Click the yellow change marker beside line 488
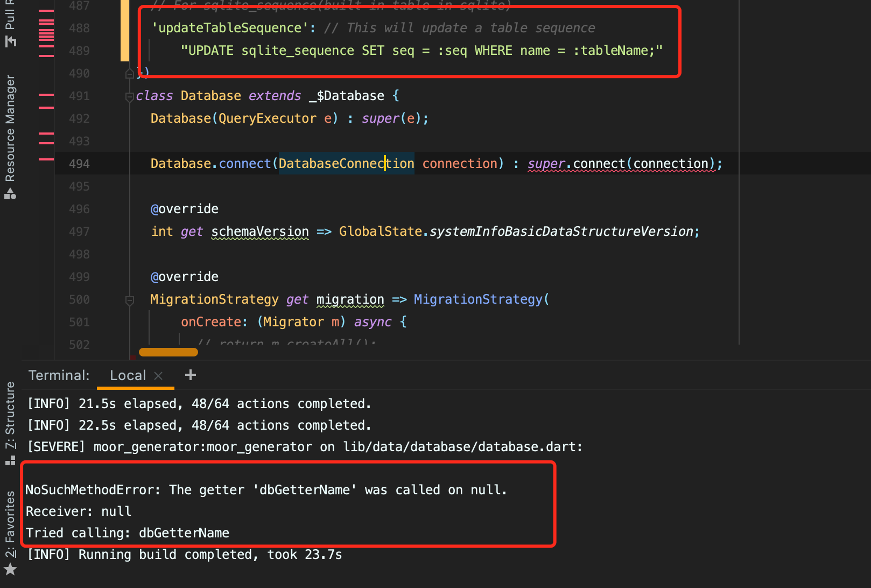Image resolution: width=871 pixels, height=588 pixels. click(124, 28)
